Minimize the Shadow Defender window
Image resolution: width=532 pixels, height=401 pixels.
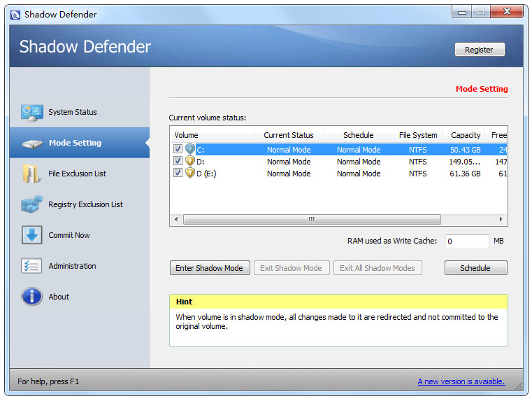[462, 12]
